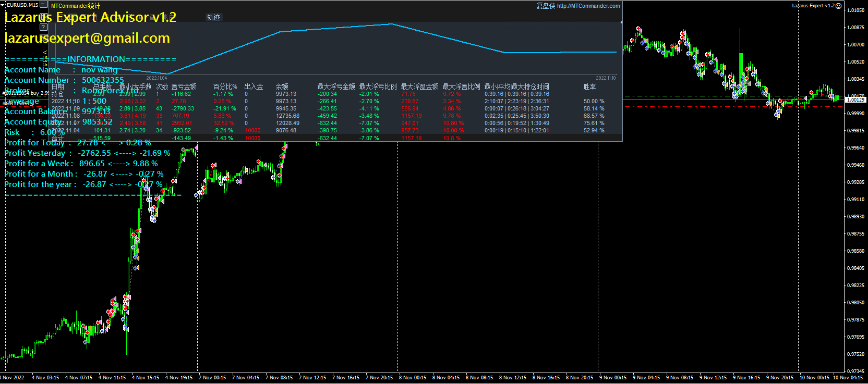Click the Lazarus-Expert smiley face icon
Viewport: 868px width, 384px height.
[839, 6]
